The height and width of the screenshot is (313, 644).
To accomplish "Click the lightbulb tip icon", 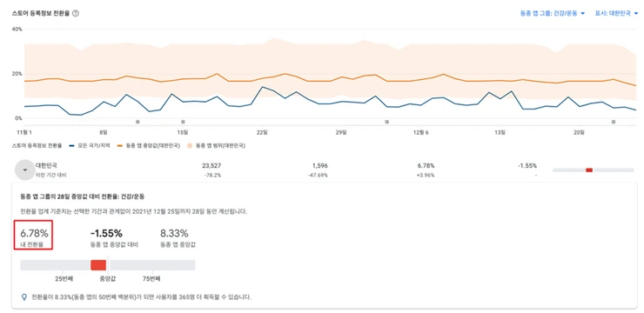I will pyautogui.click(x=25, y=296).
